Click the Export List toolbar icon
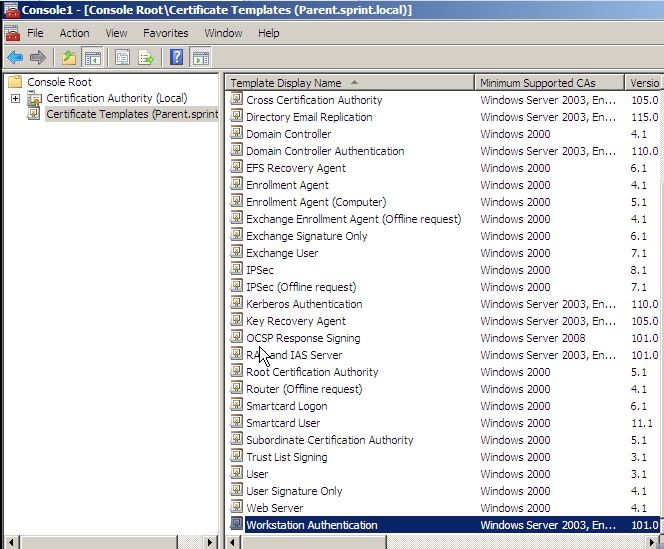The height and width of the screenshot is (549, 664). pos(146,57)
